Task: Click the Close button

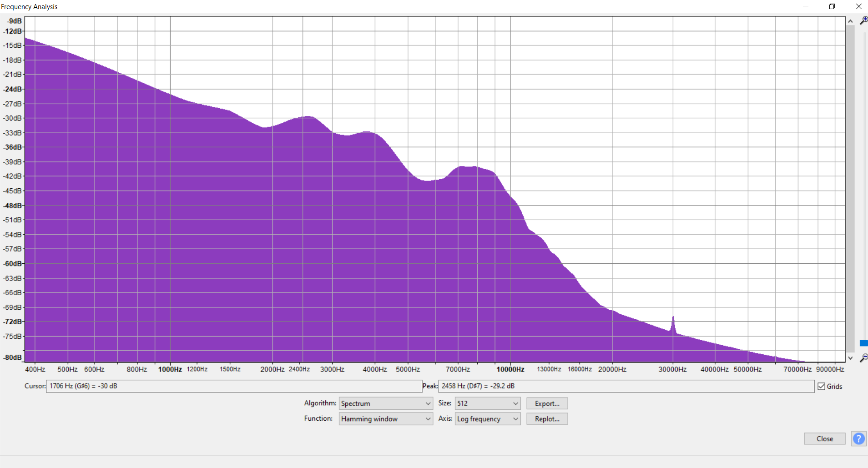Action: [825, 438]
